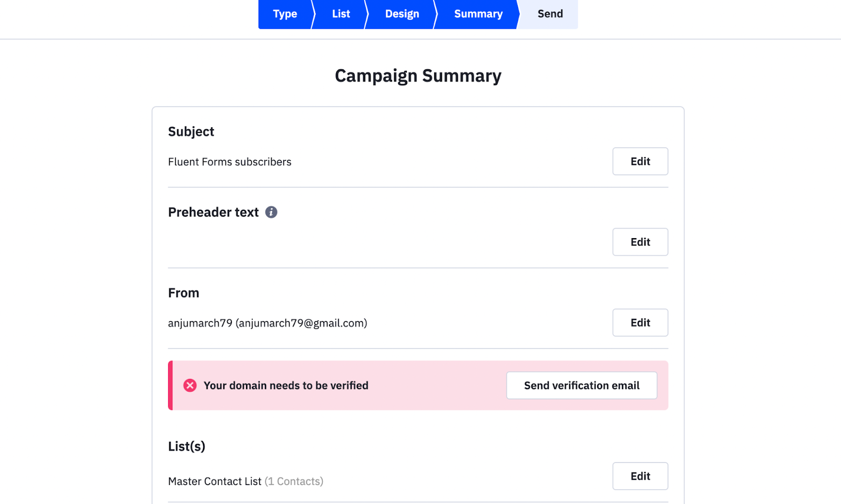841x504 pixels.
Task: Click the domain needs verification message
Action: (x=286, y=386)
